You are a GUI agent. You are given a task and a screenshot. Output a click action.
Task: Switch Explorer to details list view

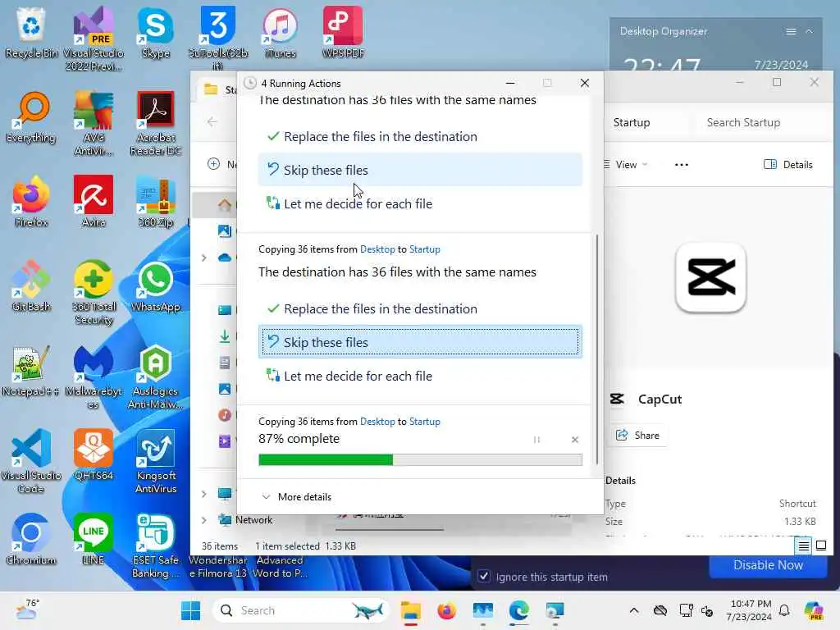(804, 546)
